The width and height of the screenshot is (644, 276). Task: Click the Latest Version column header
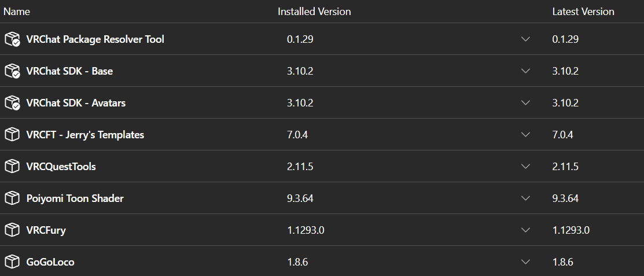click(x=583, y=12)
